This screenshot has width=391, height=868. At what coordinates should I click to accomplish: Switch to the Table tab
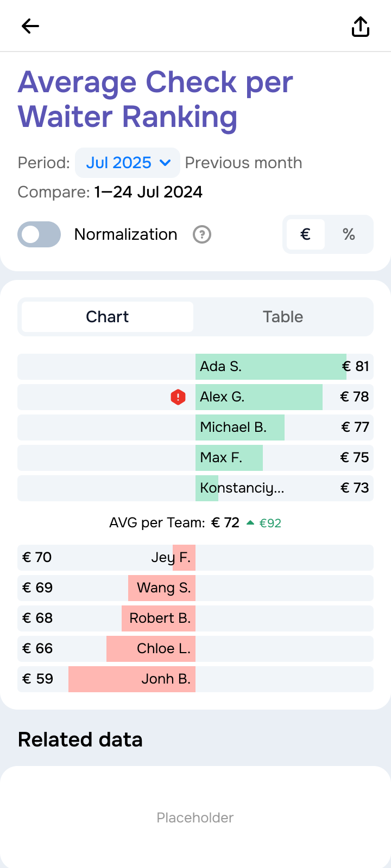[283, 317]
